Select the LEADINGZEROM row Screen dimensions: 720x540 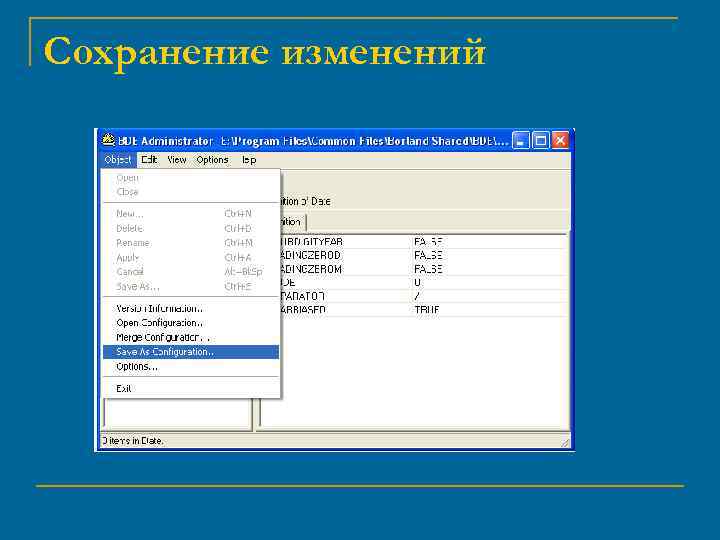coord(422,269)
